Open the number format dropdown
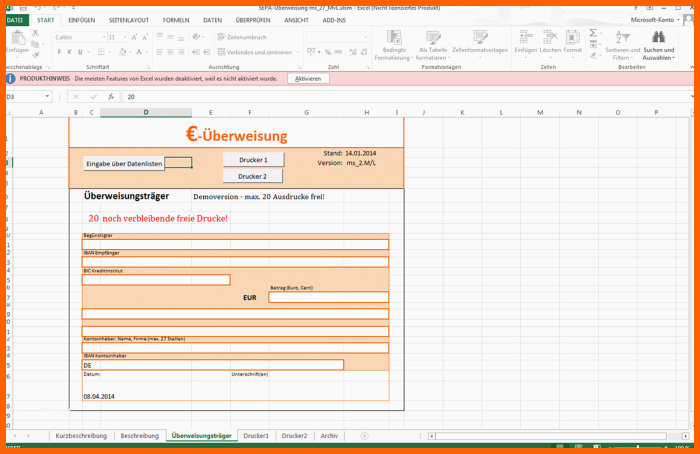700x454 pixels. coord(365,37)
